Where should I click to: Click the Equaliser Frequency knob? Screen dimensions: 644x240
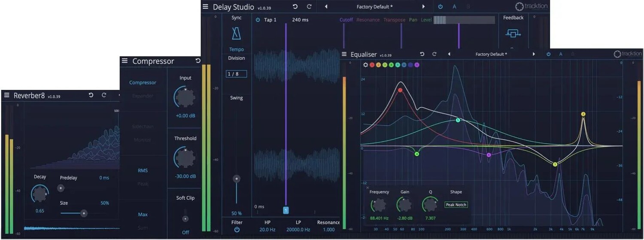click(x=379, y=205)
